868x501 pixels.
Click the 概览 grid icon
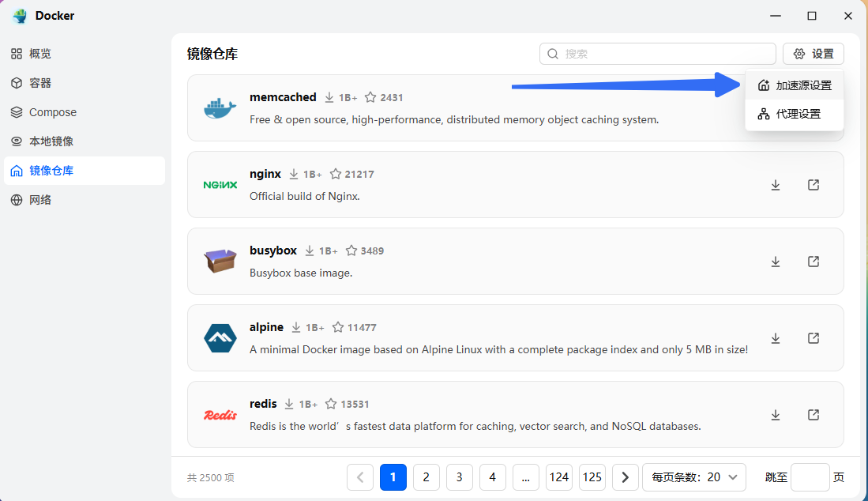tap(17, 54)
